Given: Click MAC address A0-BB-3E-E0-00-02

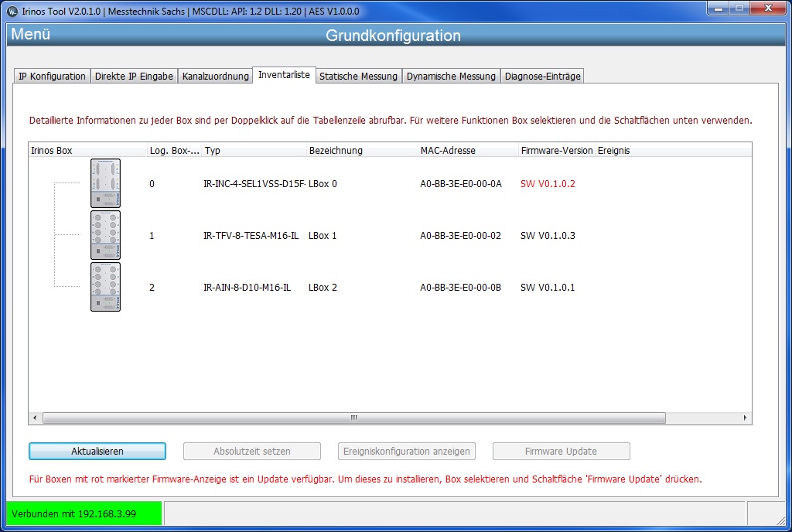Looking at the screenshot, I should 461,236.
